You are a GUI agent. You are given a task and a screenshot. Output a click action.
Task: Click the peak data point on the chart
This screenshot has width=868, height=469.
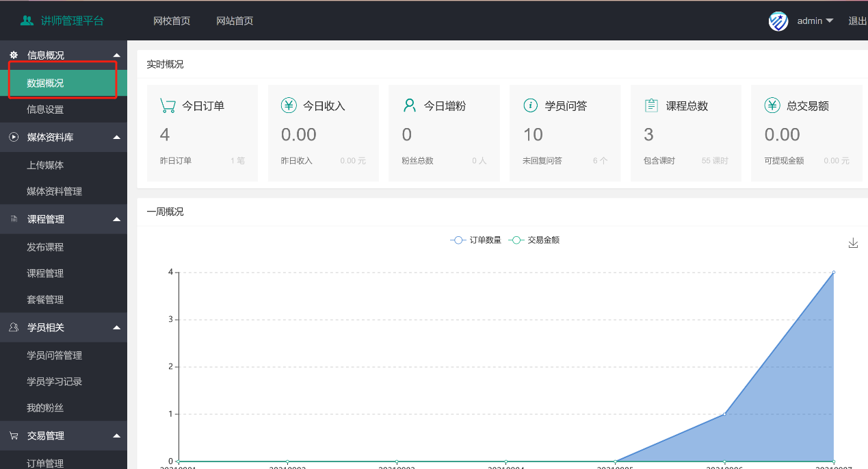tap(833, 272)
